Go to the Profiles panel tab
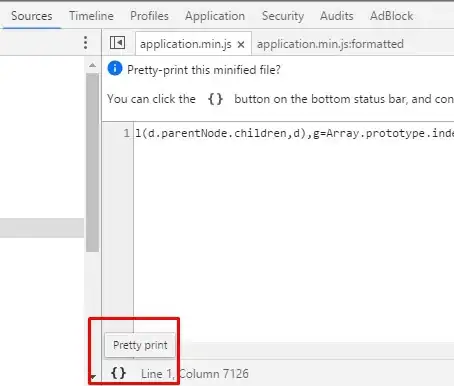Screen dimensions: 454x386 [149, 16]
